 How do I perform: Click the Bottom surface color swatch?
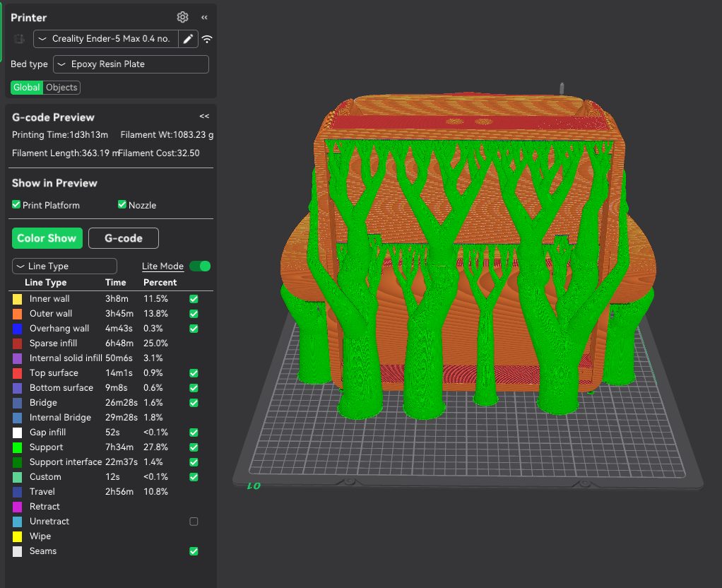point(17,388)
